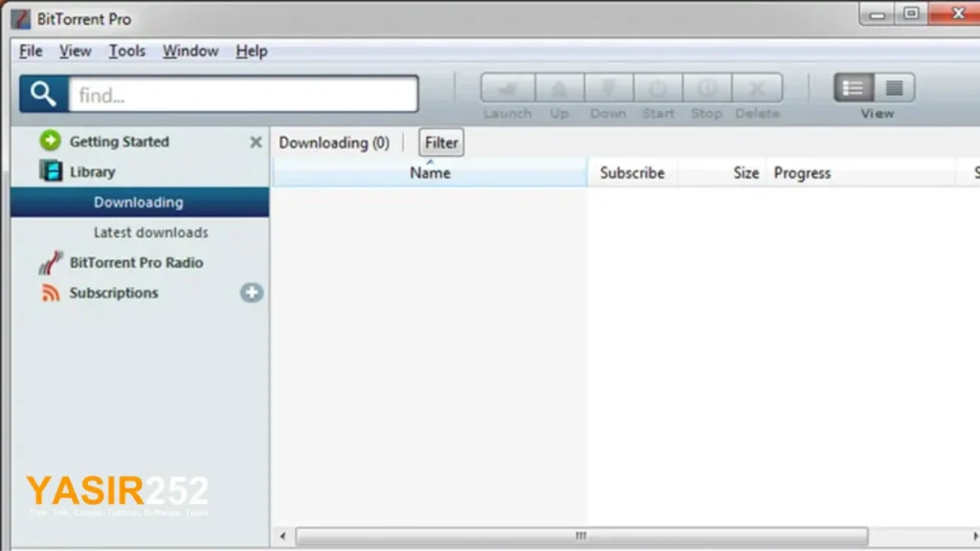The image size is (980, 551).
Task: Open the File menu
Action: (31, 52)
